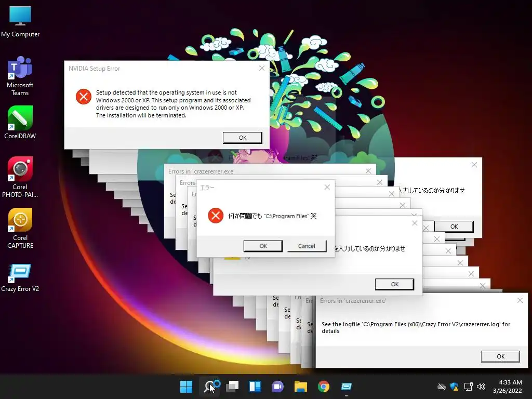The height and width of the screenshot is (399, 532).
Task: Close the NVIDIA Setup Error dialog
Action: pyautogui.click(x=262, y=68)
